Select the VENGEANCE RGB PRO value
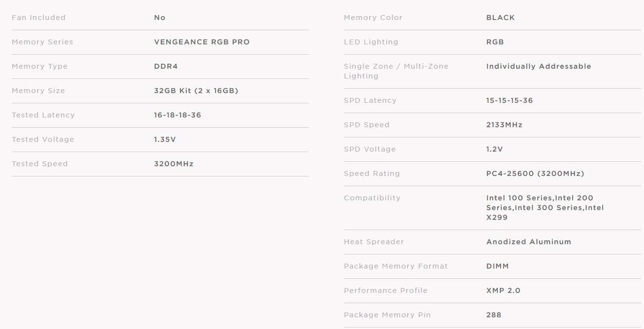 pos(201,42)
